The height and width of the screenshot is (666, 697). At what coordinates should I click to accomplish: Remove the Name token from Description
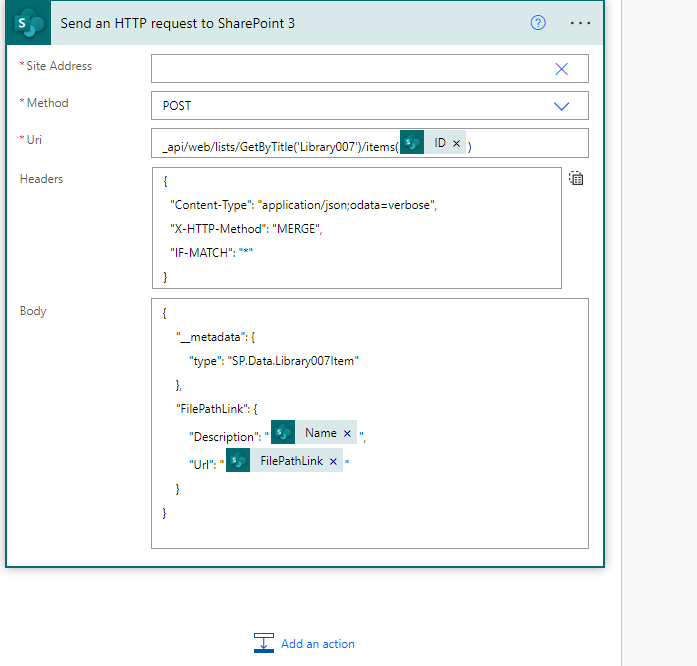click(348, 433)
